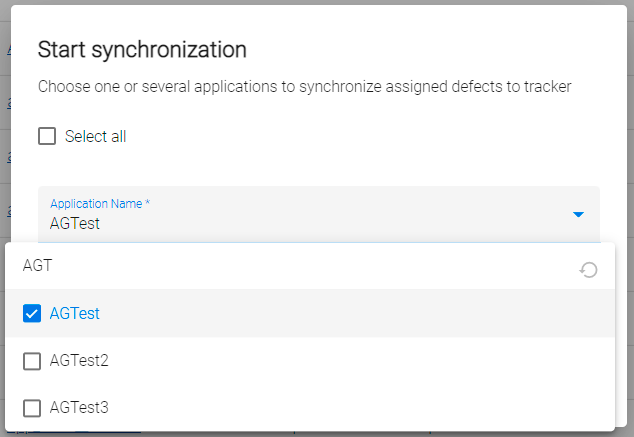Viewport: 634px width, 437px height.
Task: Click the Select all label text
Action: [x=96, y=136]
